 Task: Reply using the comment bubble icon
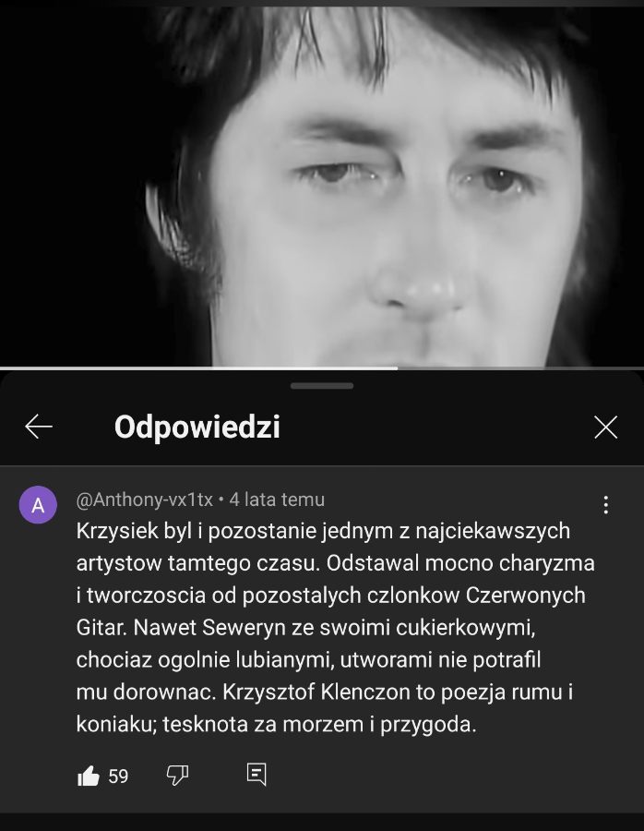click(x=256, y=775)
